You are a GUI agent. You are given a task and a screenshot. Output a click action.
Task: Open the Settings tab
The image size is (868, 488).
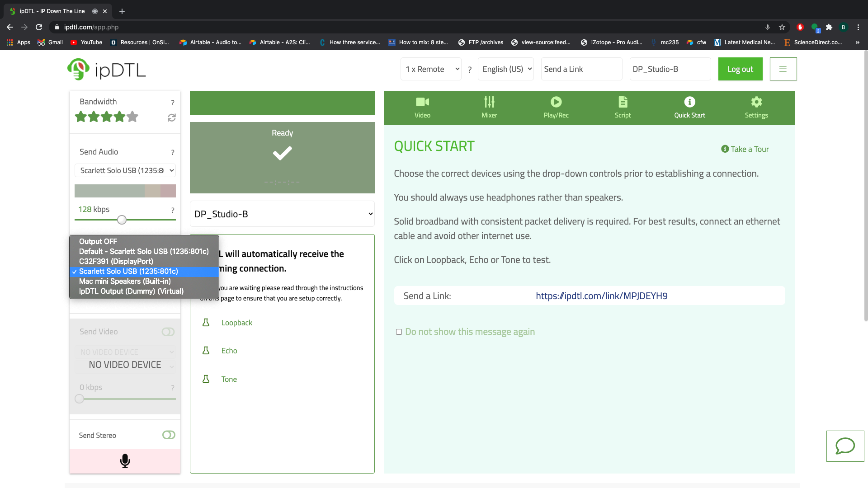pos(756,108)
